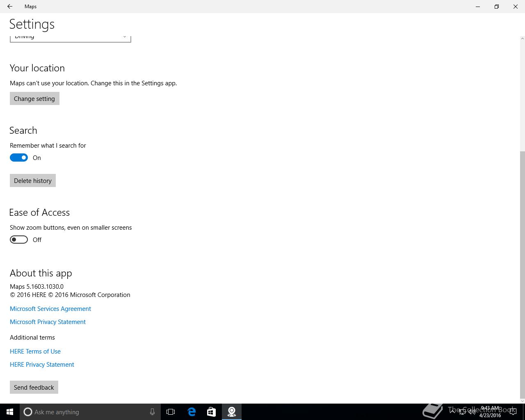Image resolution: width=525 pixels, height=420 pixels.
Task: Click the Cortana microphone icon
Action: 152,412
